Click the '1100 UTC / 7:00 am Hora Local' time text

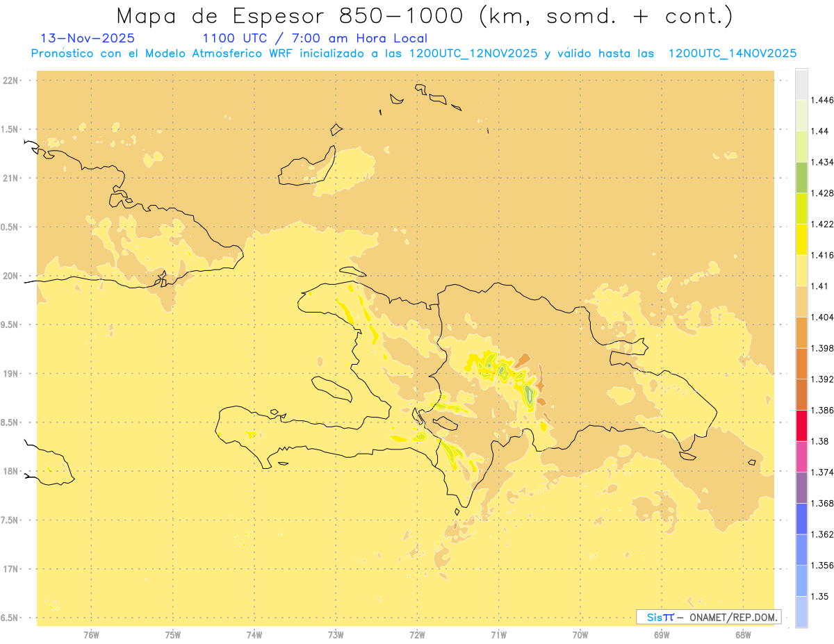(x=315, y=38)
